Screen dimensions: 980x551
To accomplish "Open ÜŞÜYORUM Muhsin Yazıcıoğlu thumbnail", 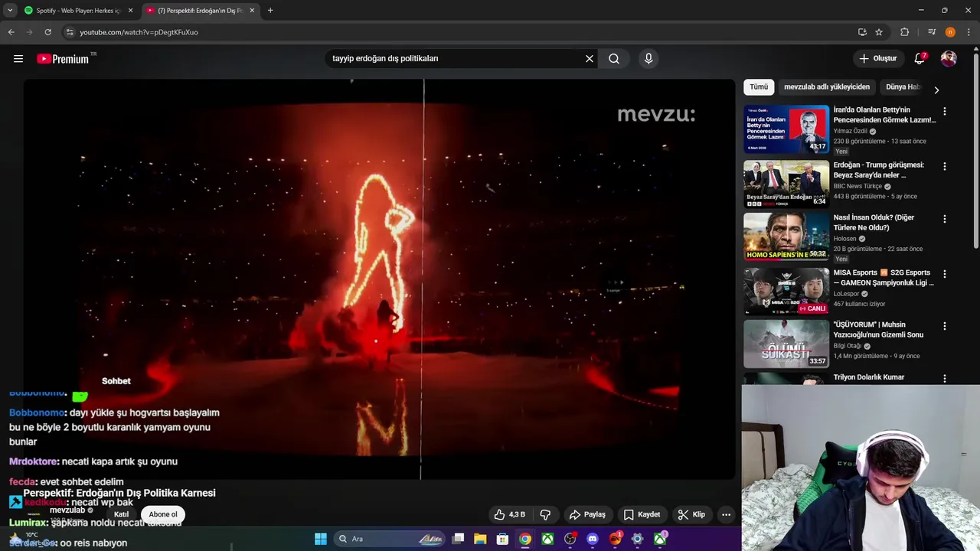I will pos(786,344).
